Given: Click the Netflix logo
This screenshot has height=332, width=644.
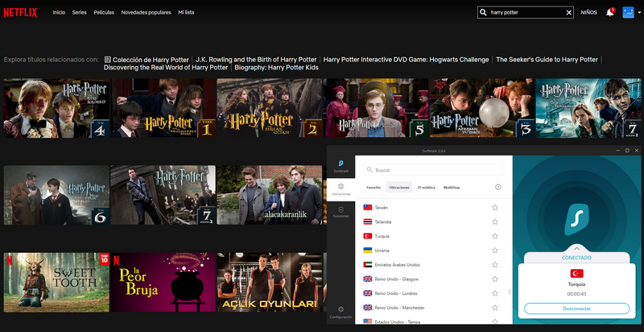Looking at the screenshot, I should pyautogui.click(x=20, y=13).
